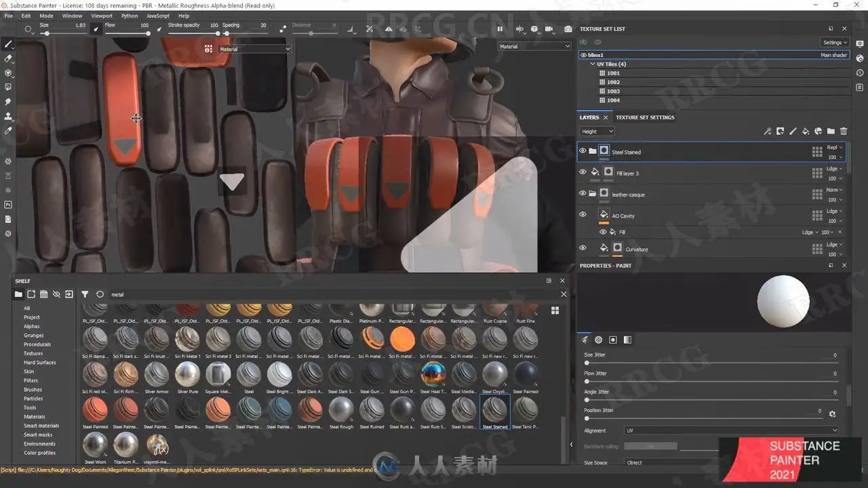
Task: Click the shelf filter funnel icon
Action: click(85, 294)
